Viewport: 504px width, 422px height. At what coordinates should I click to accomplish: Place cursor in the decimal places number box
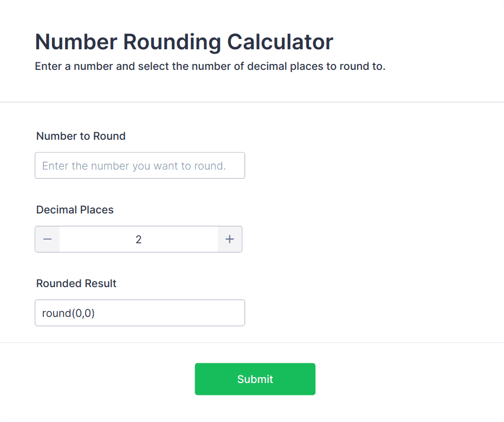point(139,239)
